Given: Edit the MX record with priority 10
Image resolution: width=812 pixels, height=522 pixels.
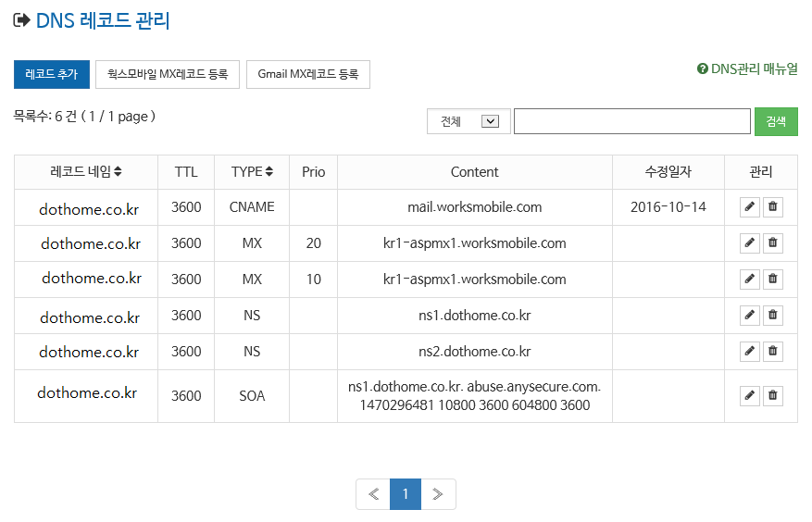Looking at the screenshot, I should tap(749, 280).
